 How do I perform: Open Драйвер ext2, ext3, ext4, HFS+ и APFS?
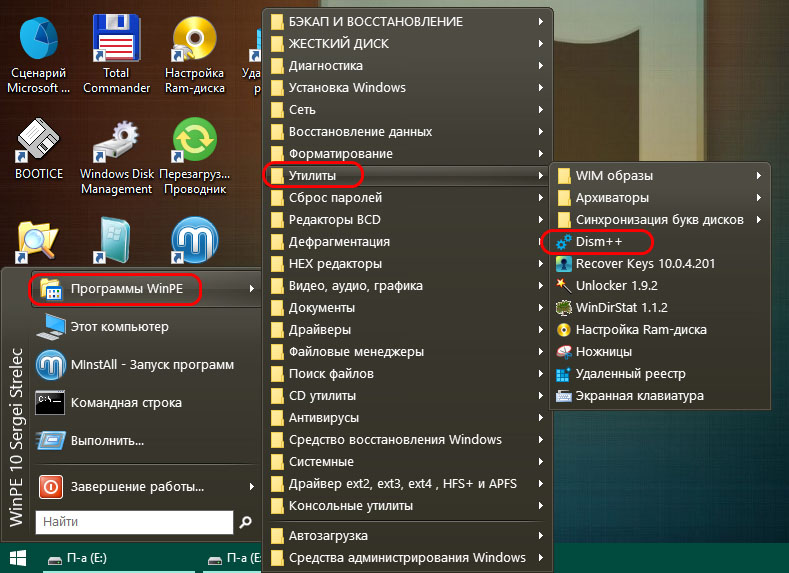[407, 484]
